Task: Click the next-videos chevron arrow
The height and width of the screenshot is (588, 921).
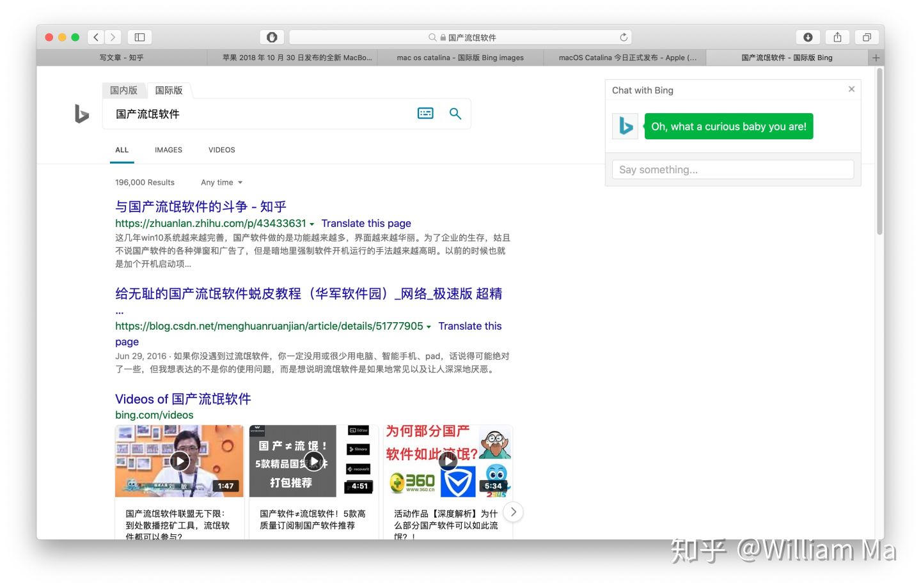Action: click(513, 512)
